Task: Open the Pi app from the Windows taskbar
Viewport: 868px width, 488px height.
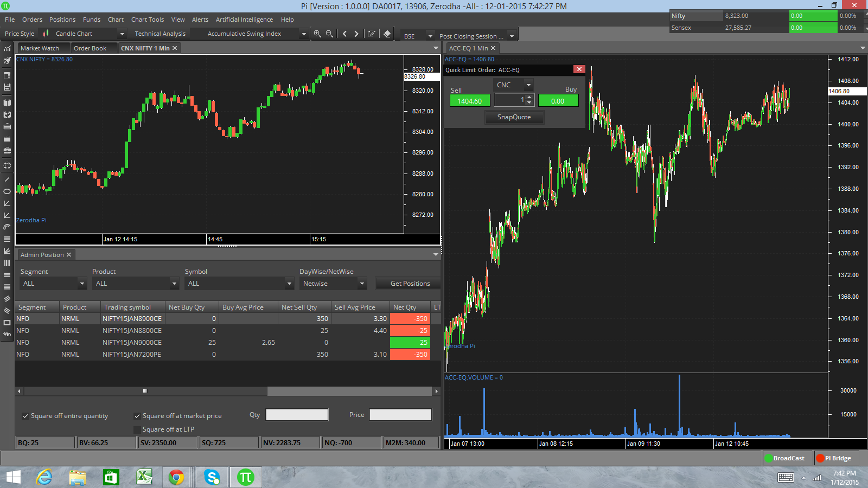Action: [246, 477]
